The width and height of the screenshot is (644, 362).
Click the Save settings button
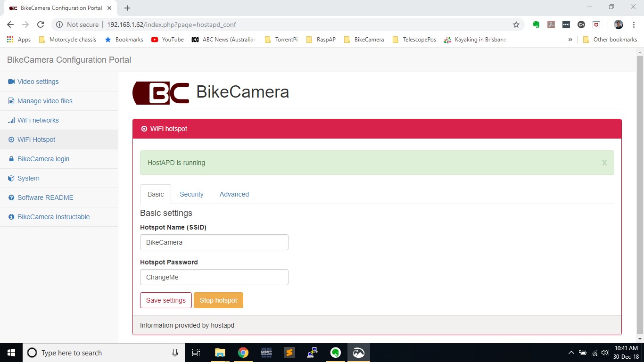click(166, 300)
